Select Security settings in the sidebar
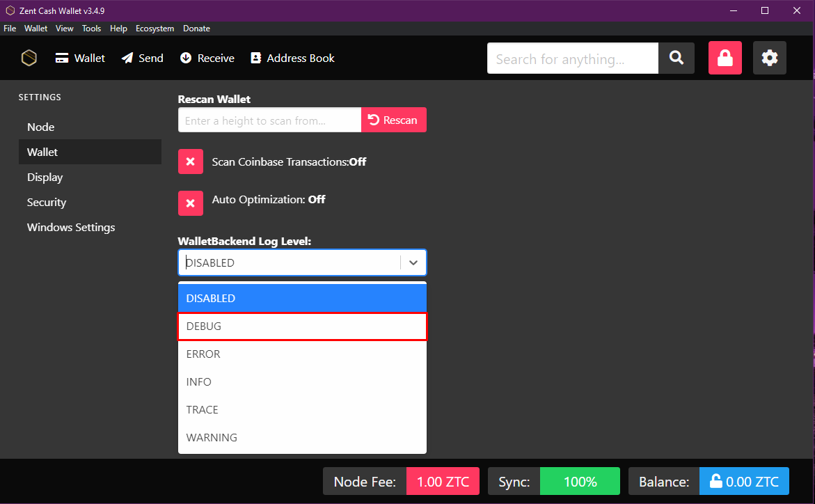Screen dimensions: 815x504 coord(90,203)
